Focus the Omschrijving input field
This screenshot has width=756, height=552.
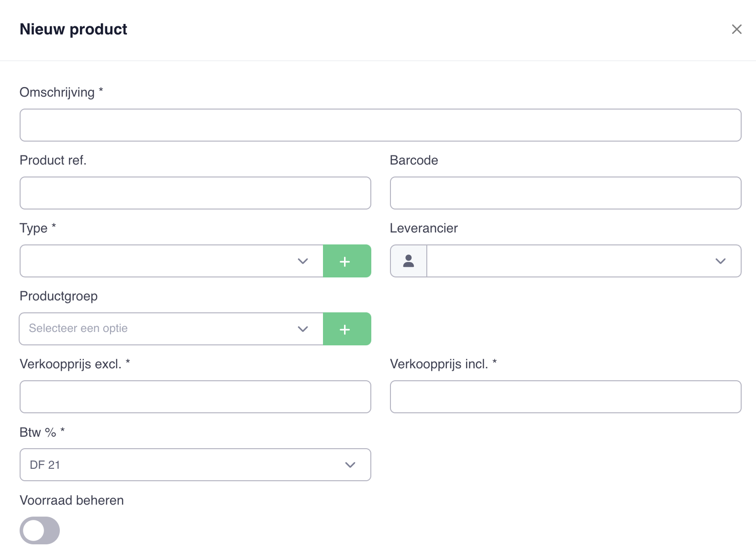[380, 125]
